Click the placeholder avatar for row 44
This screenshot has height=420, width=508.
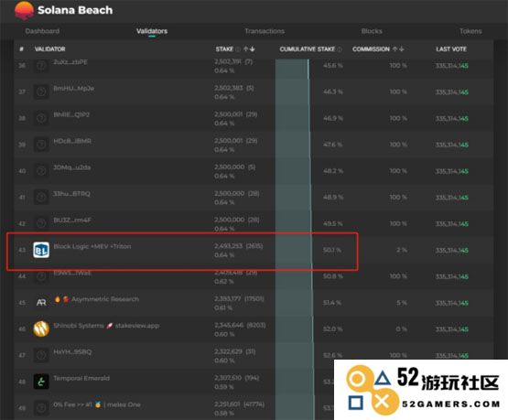click(41, 276)
